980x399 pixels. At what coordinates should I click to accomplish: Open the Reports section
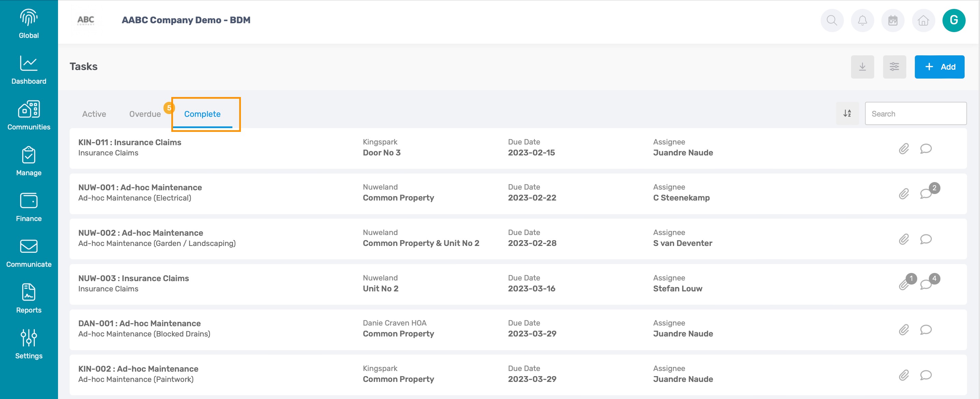(x=29, y=298)
